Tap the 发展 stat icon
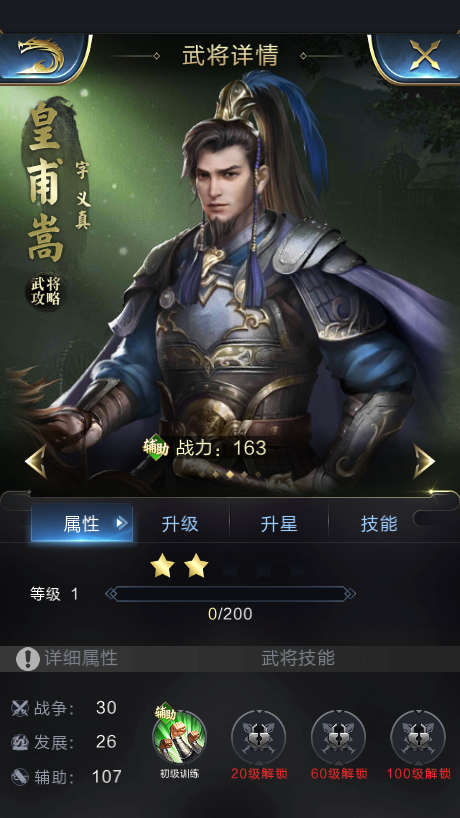 point(20,742)
